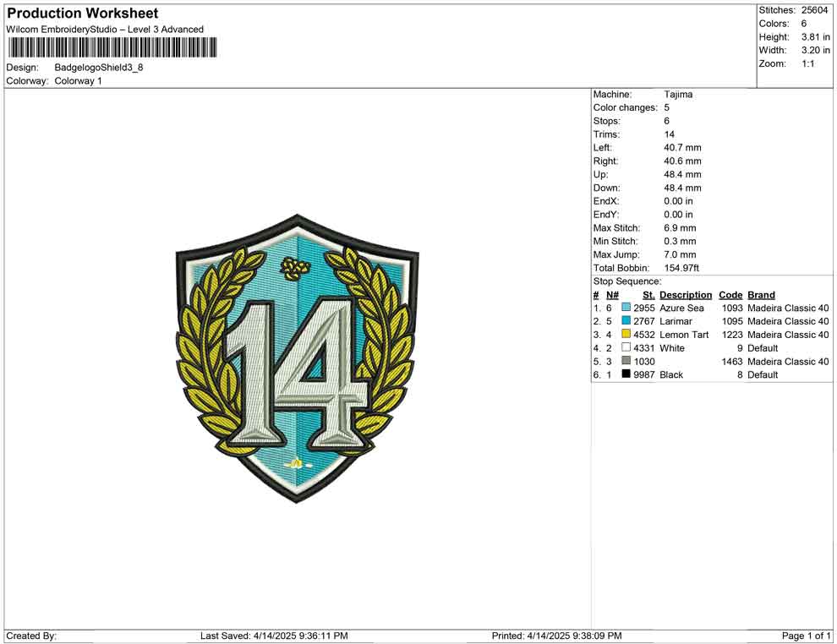This screenshot has width=837, height=644.
Task: Click the Wilcom EmbroideryStudio subtitle
Action: [105, 30]
